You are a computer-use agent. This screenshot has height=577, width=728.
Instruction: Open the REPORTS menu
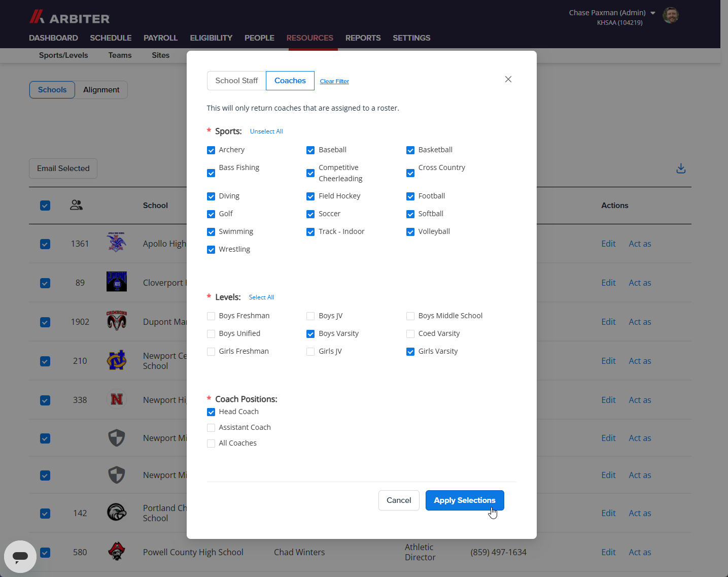coord(363,38)
